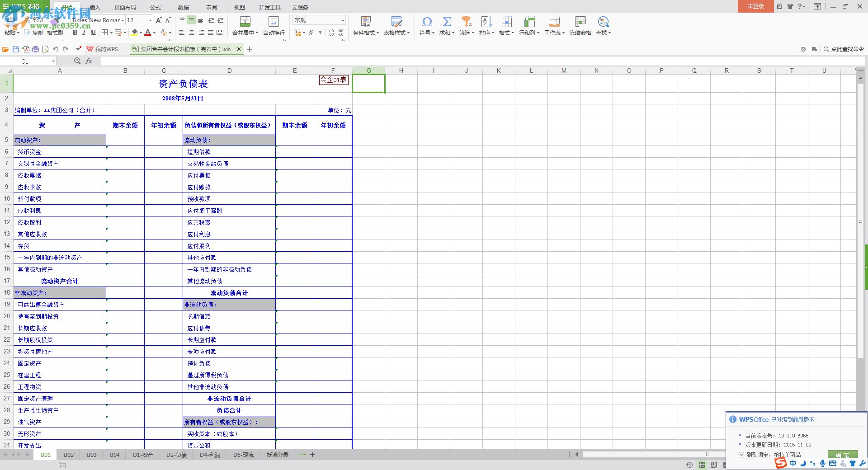The width and height of the screenshot is (868, 470).
Task: Toggle Underline formatting
Action: tap(93, 33)
